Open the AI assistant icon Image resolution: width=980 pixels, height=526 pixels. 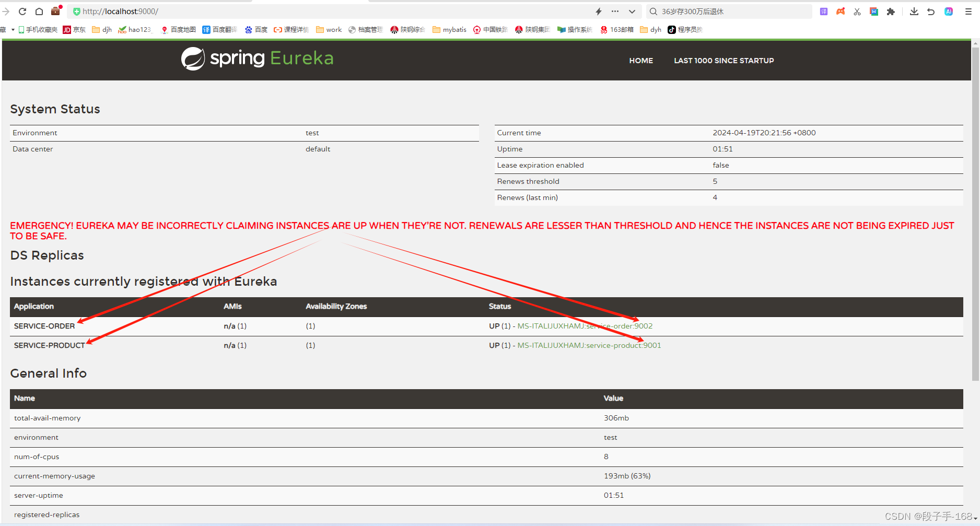point(949,11)
